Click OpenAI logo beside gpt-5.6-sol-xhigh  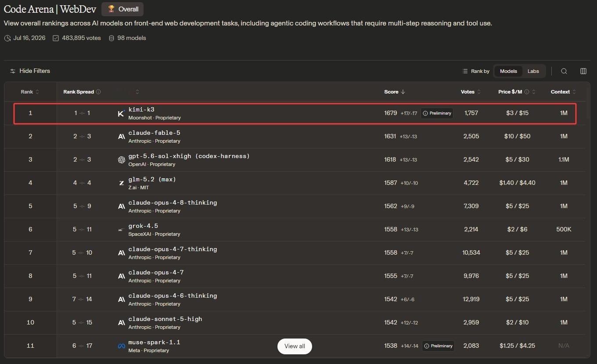(x=122, y=160)
